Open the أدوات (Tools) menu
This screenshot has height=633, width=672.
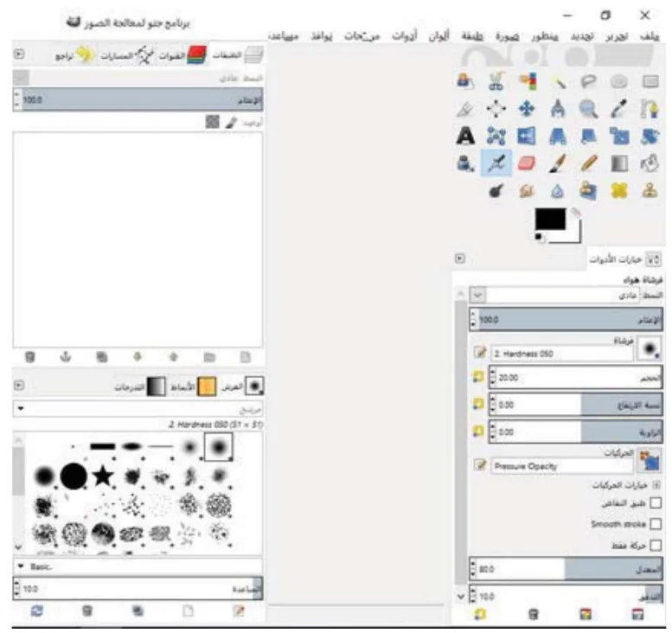point(404,36)
